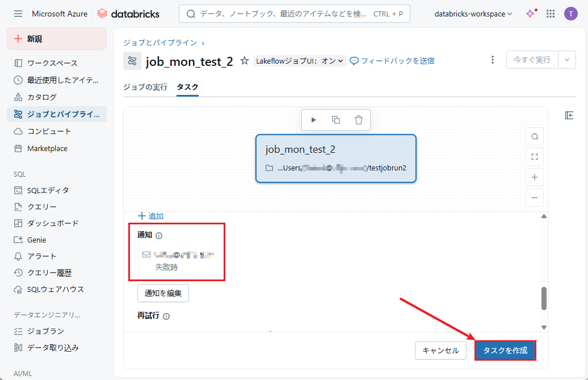
Task: Click the 通知を編集 button
Action: point(163,293)
